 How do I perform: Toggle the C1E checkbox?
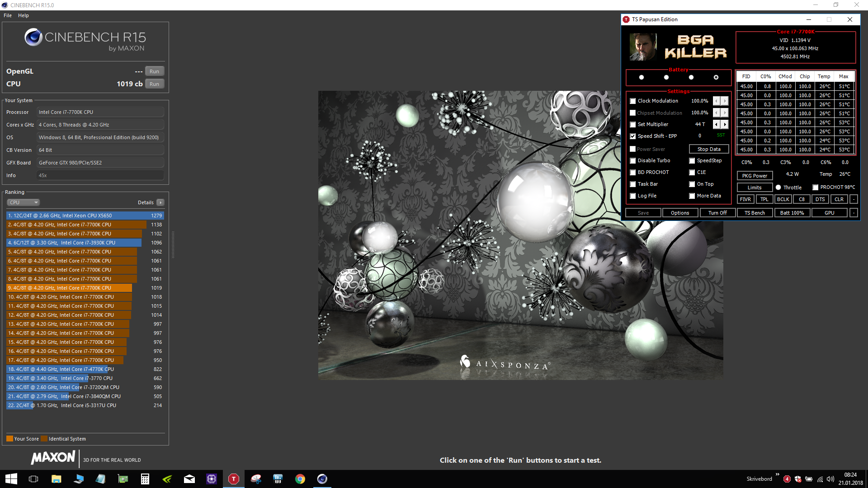pyautogui.click(x=692, y=172)
